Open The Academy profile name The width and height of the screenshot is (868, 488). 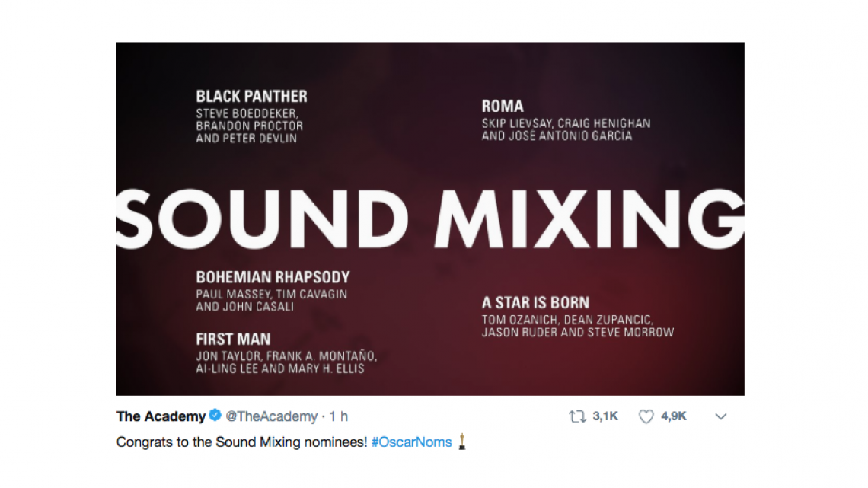pos(161,416)
